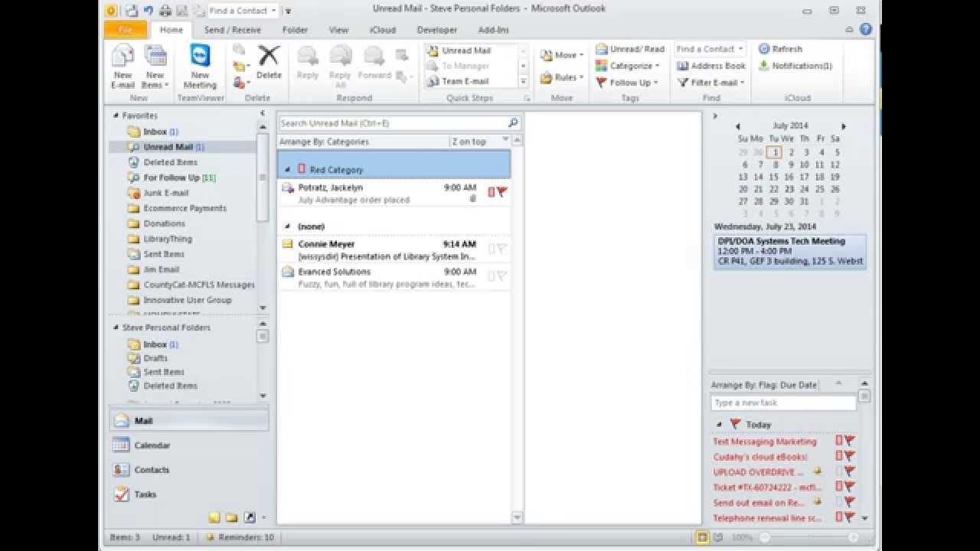Open the Filter E-mail dropdown
This screenshot has height=551, width=980.
(x=711, y=83)
